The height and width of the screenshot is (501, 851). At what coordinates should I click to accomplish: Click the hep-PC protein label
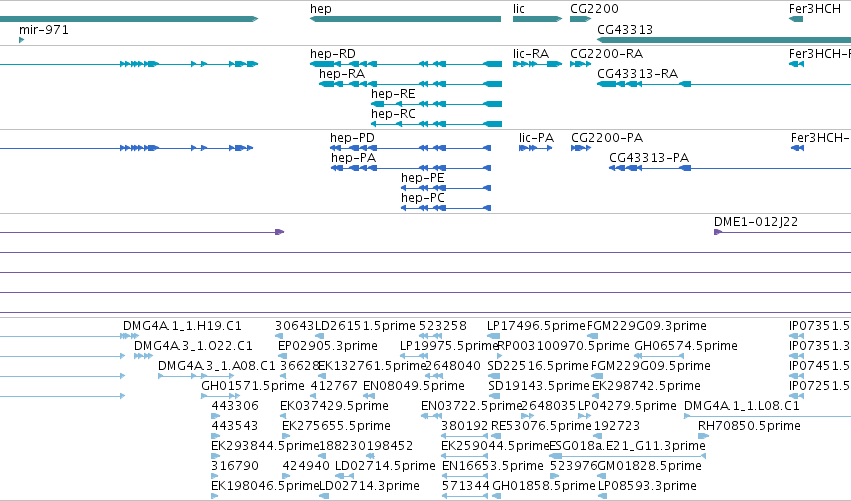point(423,198)
